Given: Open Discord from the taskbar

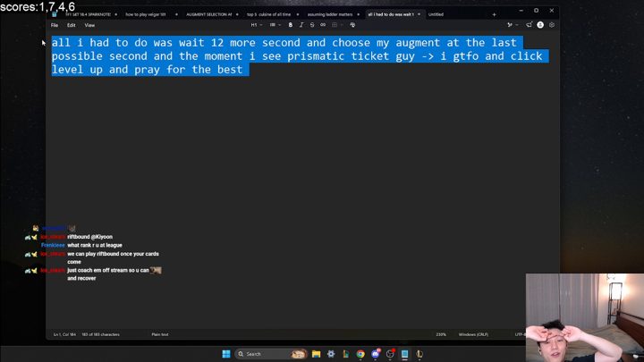Looking at the screenshot, I should pos(376,354).
